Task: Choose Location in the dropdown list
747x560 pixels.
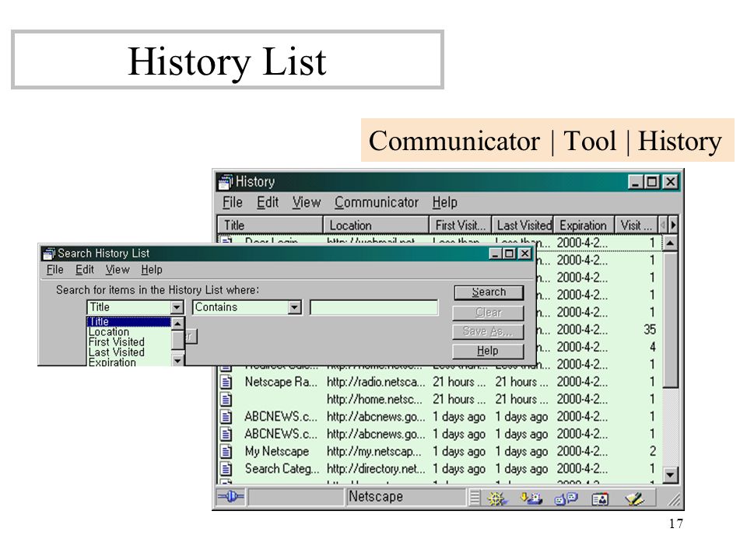Action: (128, 332)
